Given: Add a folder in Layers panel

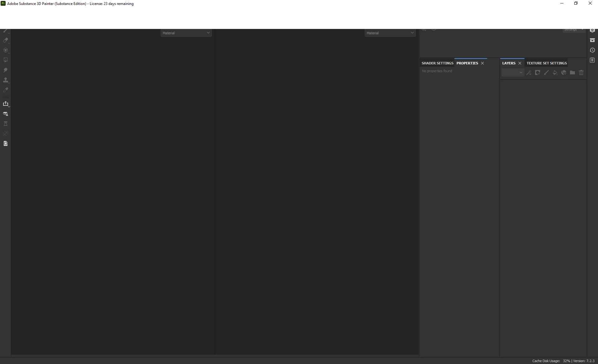Looking at the screenshot, I should click(572, 73).
